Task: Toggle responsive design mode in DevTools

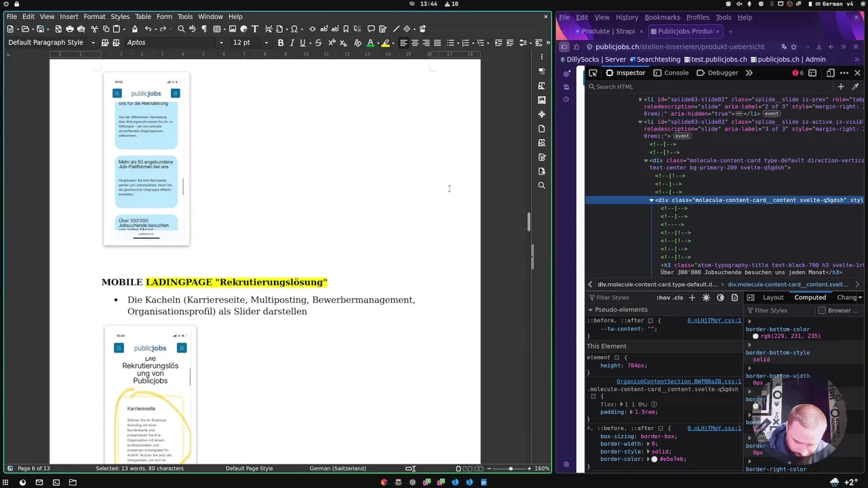Action: (x=830, y=73)
